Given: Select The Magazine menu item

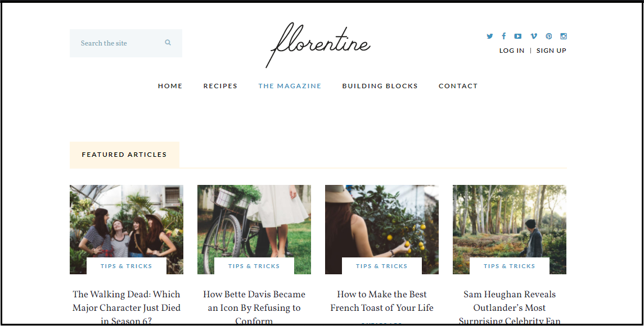Looking at the screenshot, I should pyautogui.click(x=290, y=86).
